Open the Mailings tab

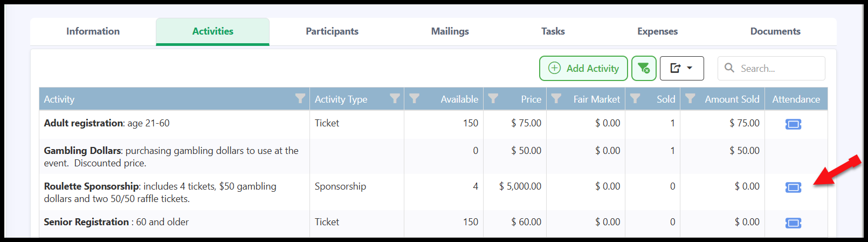450,31
